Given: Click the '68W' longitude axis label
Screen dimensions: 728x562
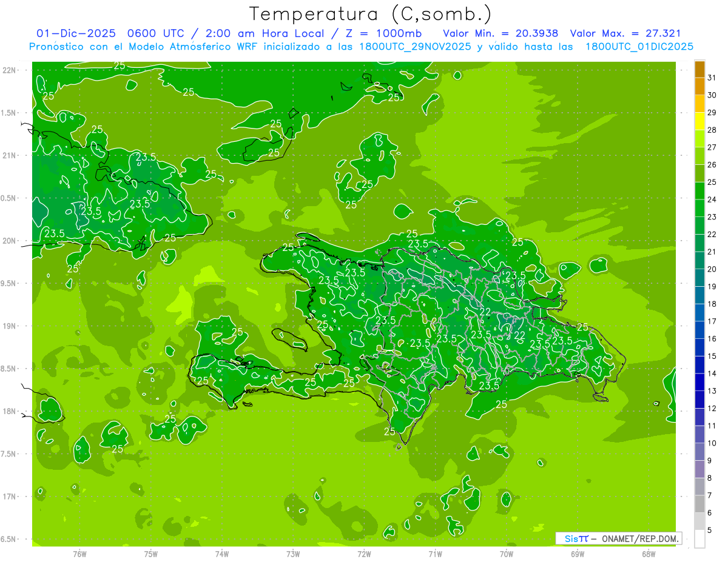Looking at the screenshot, I should (649, 554).
